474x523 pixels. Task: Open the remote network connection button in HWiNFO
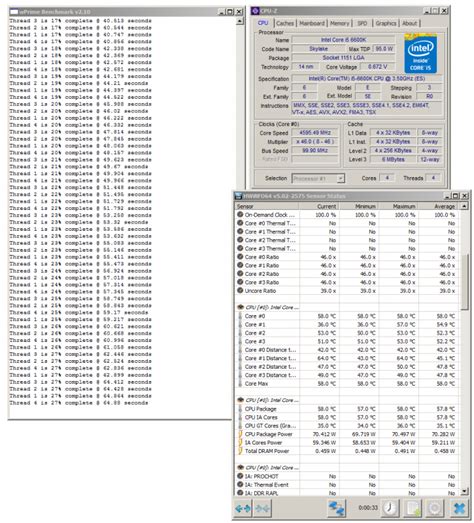pos(336,508)
